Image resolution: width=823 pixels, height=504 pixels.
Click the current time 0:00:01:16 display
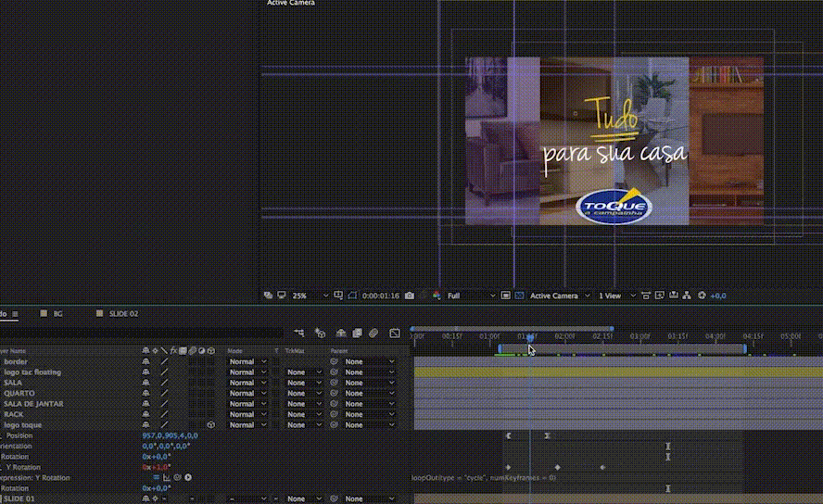click(381, 296)
